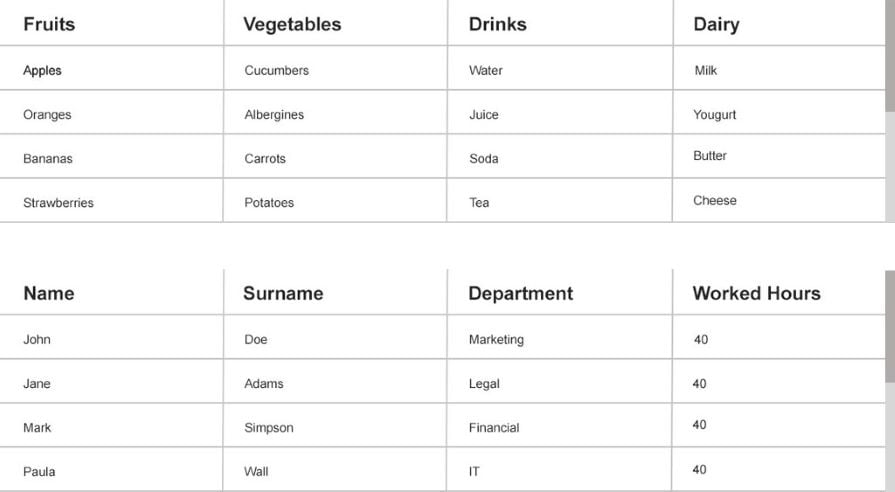Click the Fruits column header
The width and height of the screenshot is (895, 492).
pyautogui.click(x=49, y=24)
